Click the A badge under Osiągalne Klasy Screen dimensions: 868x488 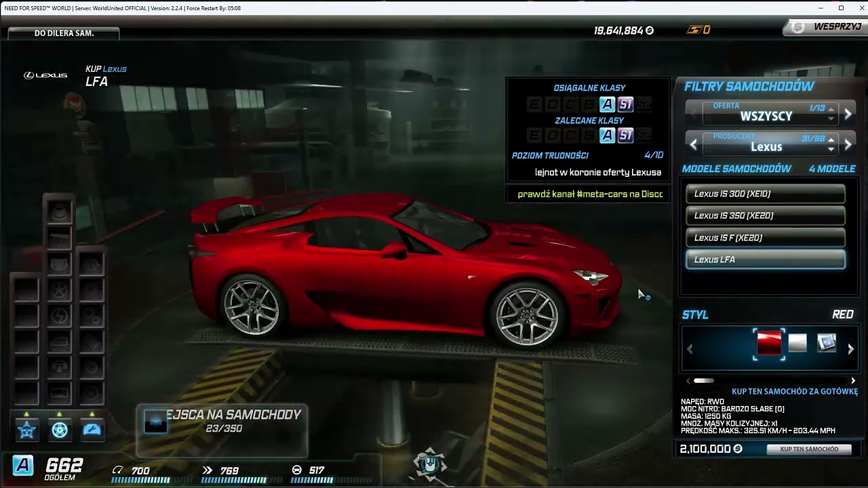click(x=607, y=104)
